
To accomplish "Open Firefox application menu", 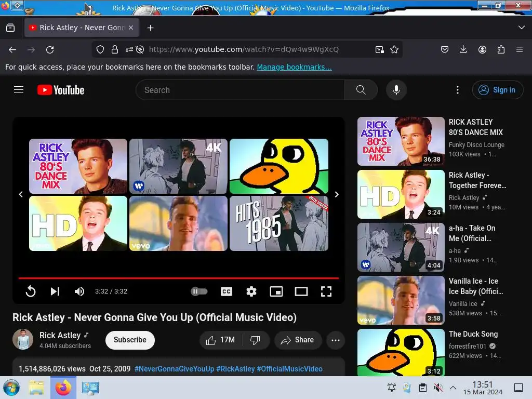I will click(520, 49).
